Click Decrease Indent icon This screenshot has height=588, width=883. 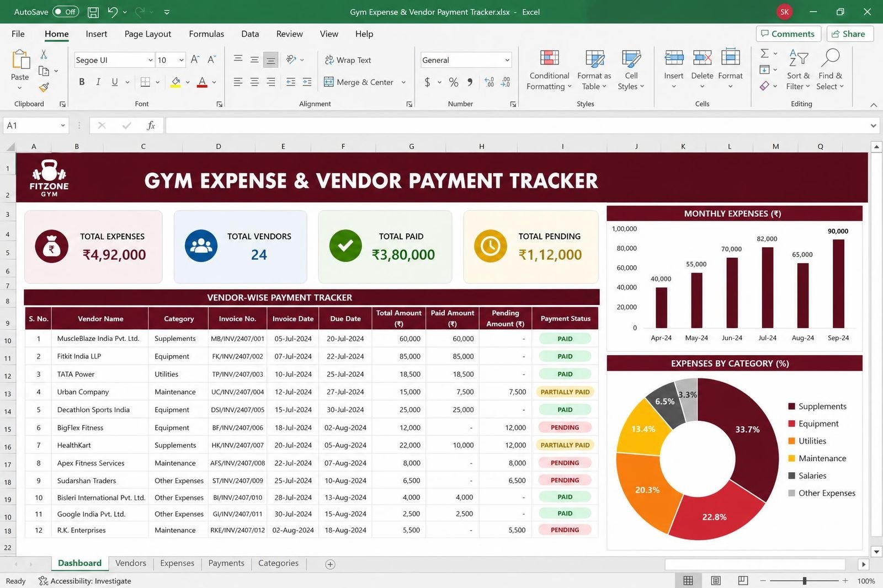(x=291, y=82)
